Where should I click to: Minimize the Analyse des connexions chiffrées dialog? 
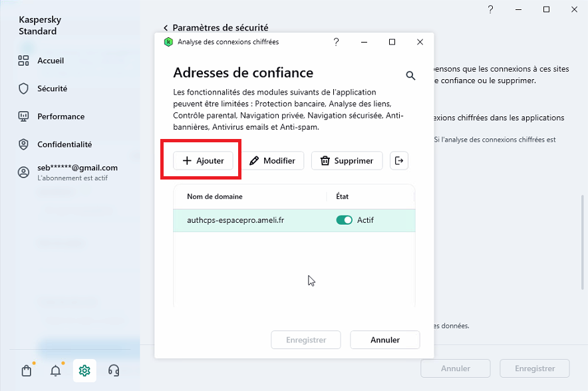(364, 42)
